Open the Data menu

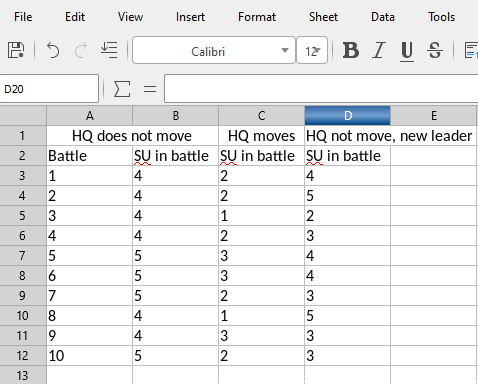coord(383,17)
